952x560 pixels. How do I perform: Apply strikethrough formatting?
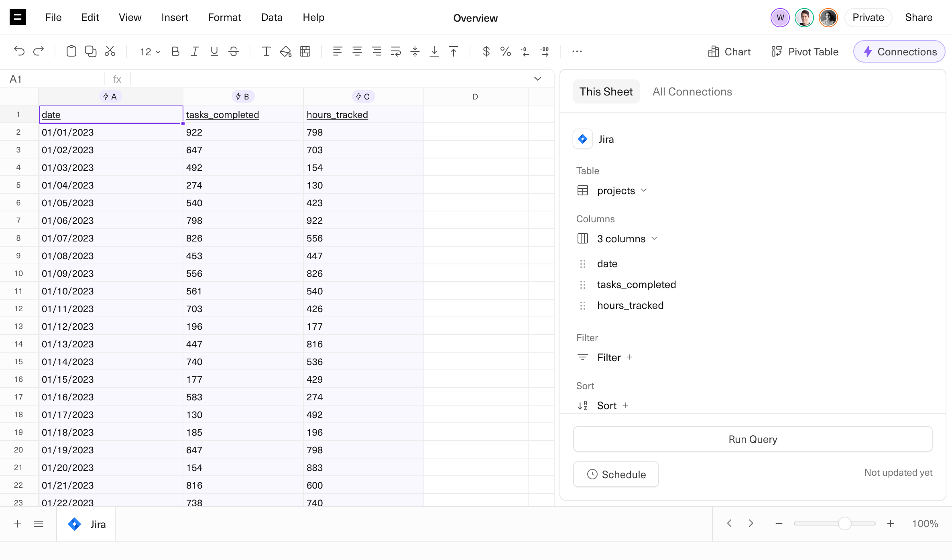point(234,51)
